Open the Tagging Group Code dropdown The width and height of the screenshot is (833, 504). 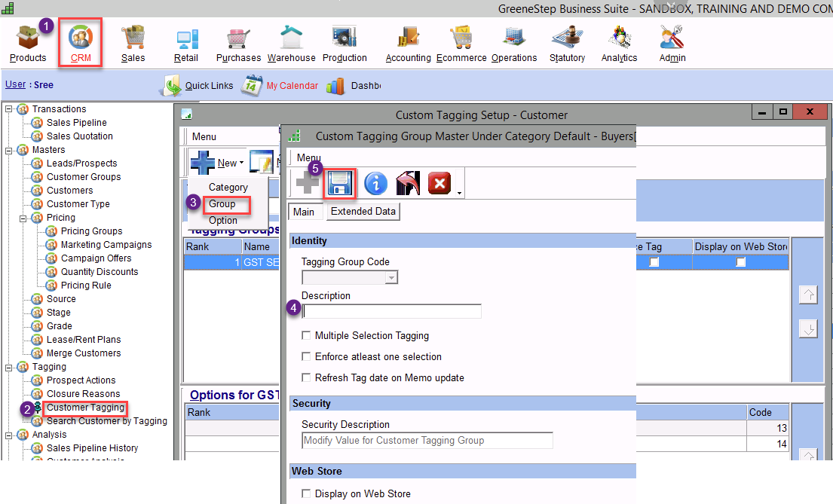point(390,278)
